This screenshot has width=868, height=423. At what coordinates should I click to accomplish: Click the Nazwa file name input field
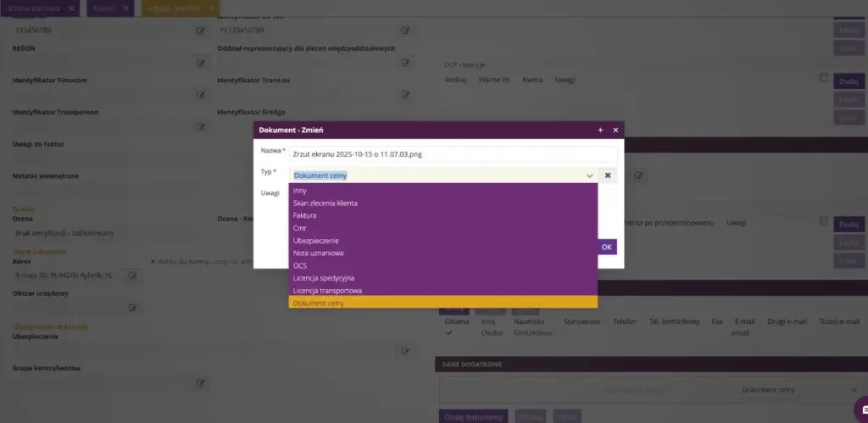[x=452, y=155]
